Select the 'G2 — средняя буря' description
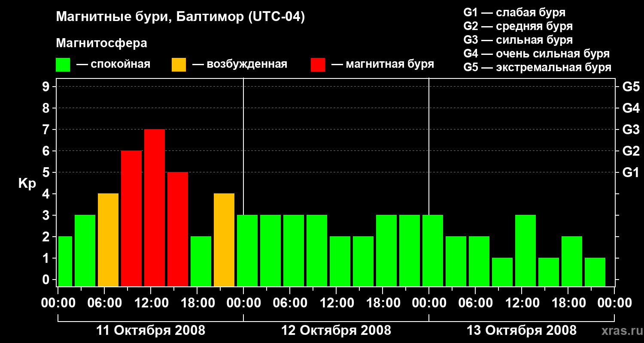Image resolution: width=644 pixels, height=343 pixels. 518,26
